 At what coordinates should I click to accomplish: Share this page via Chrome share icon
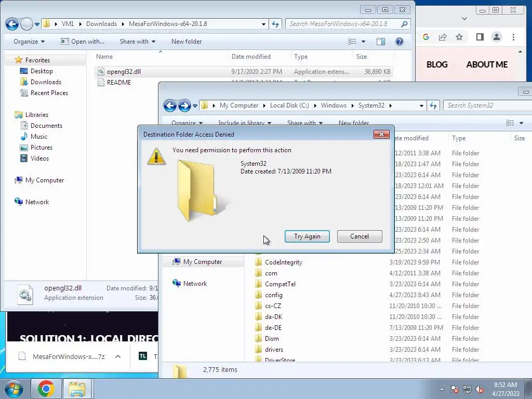(443, 37)
